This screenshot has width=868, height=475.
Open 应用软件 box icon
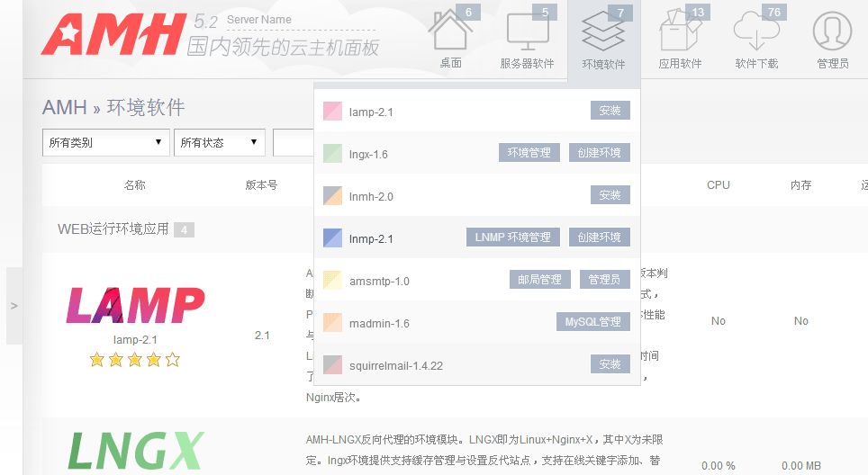pyautogui.click(x=680, y=34)
